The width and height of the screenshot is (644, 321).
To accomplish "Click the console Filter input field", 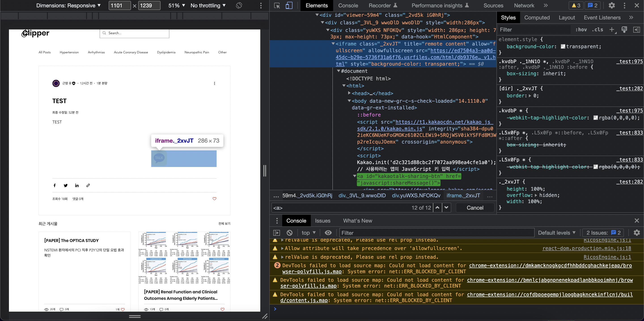I will coord(436,233).
